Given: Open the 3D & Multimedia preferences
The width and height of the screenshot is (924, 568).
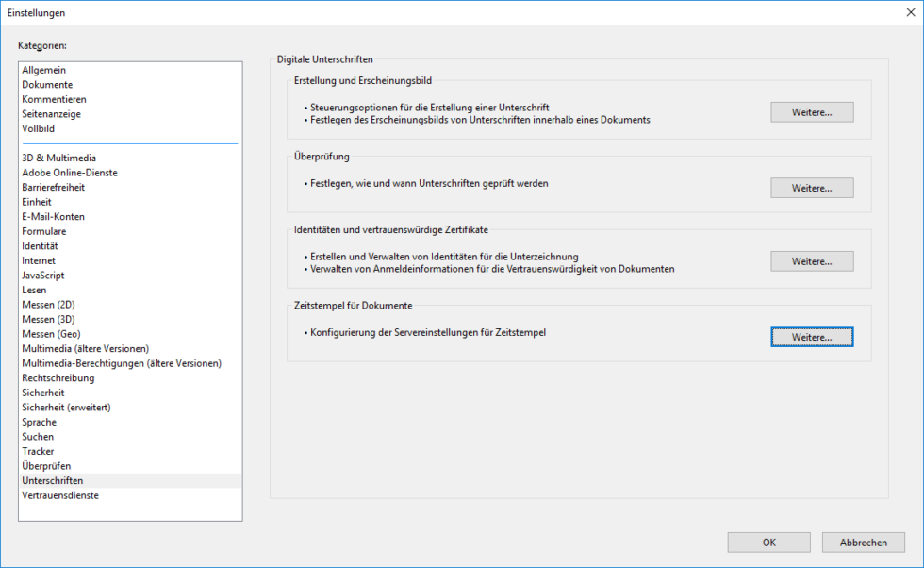Looking at the screenshot, I should click(x=59, y=158).
